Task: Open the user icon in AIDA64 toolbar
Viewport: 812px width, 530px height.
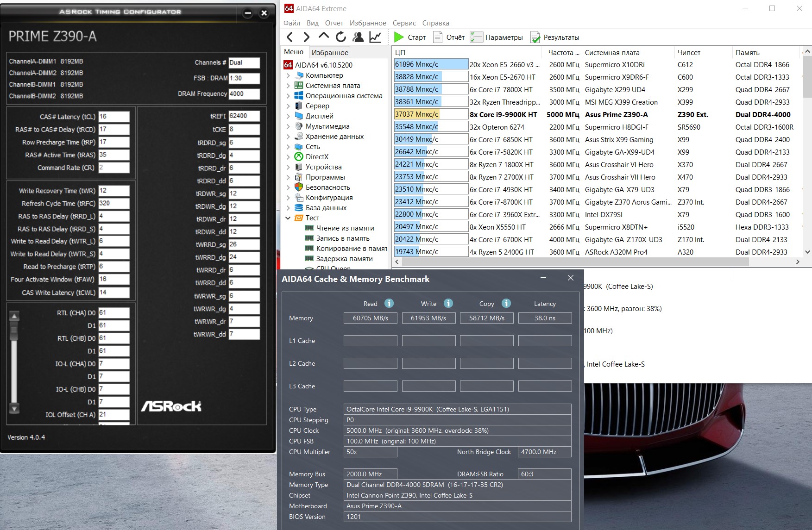Action: click(x=358, y=37)
